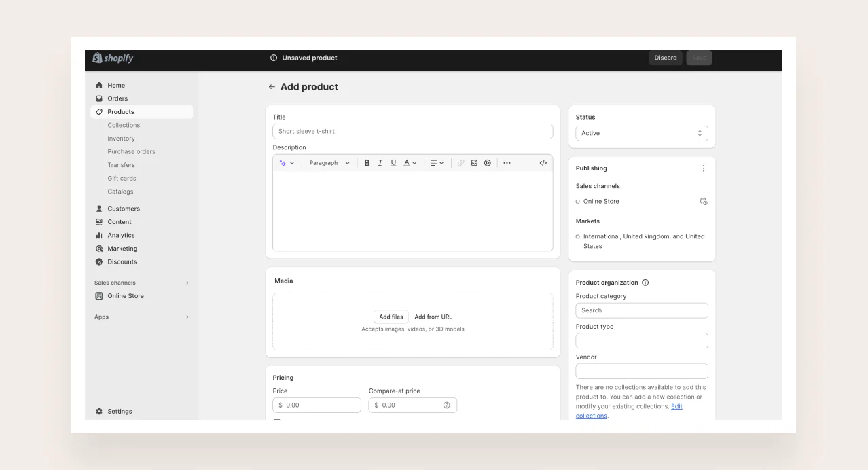Viewport: 868px width, 470px height.
Task: Show more description formatting options
Action: [507, 163]
